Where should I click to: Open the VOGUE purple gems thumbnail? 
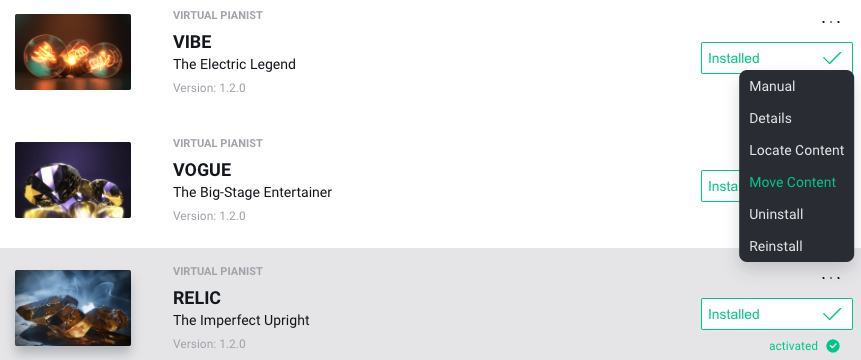(73, 180)
